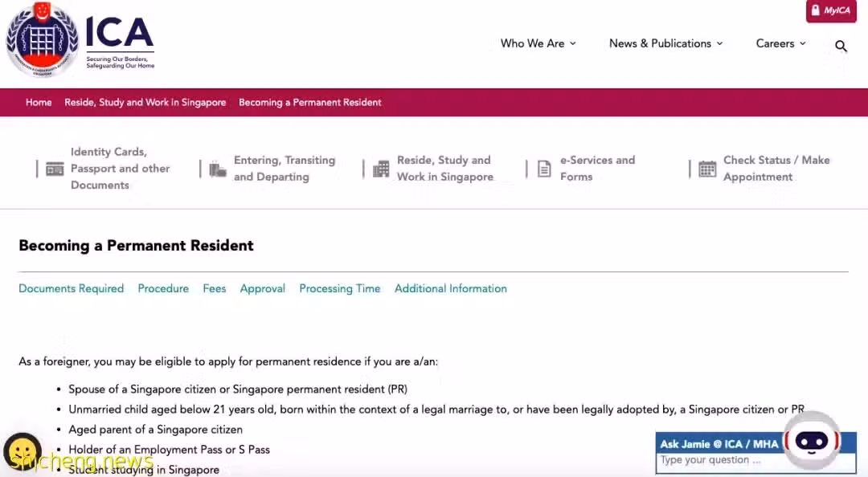Open the MyICA login button
The height and width of the screenshot is (477, 868).
pyautogui.click(x=831, y=11)
